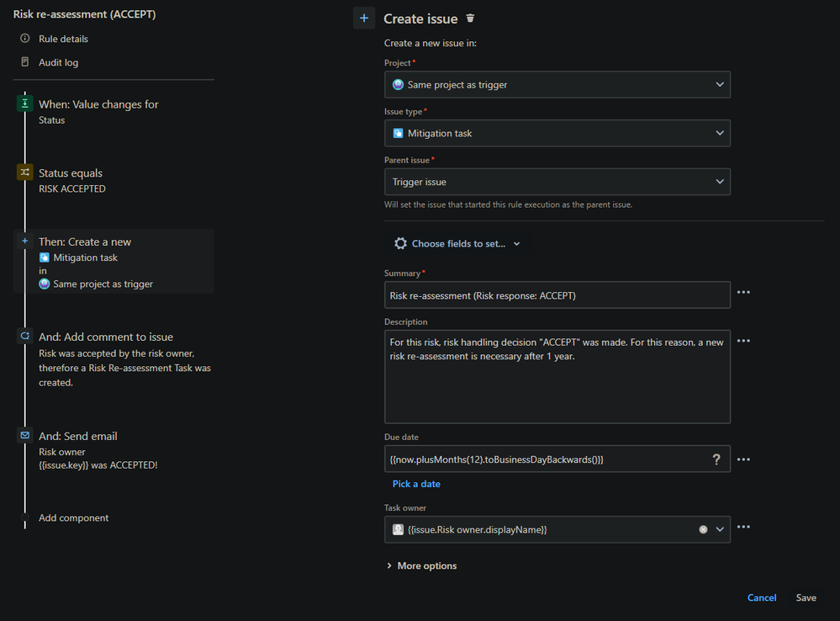The image size is (840, 621).
Task: Click into the Summary field
Action: tap(557, 295)
